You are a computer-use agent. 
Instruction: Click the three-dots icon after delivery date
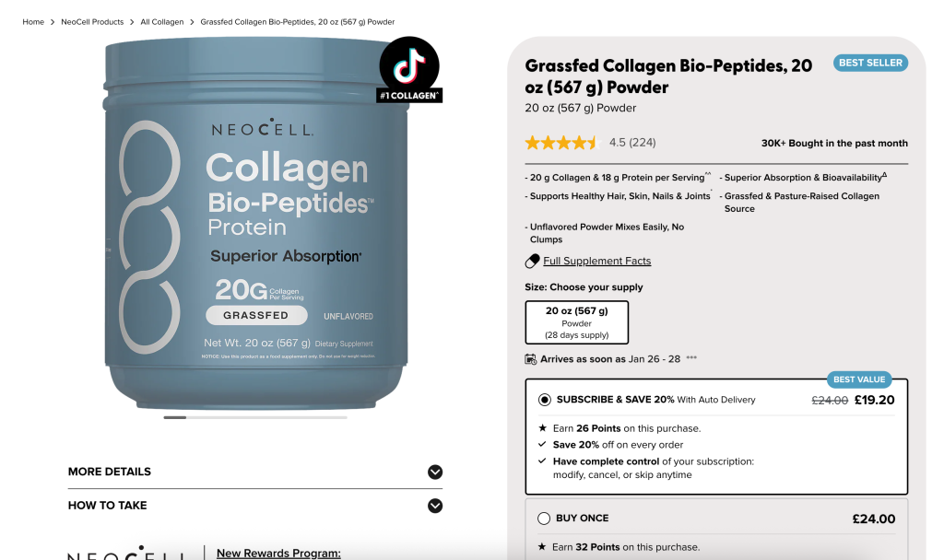click(x=691, y=357)
